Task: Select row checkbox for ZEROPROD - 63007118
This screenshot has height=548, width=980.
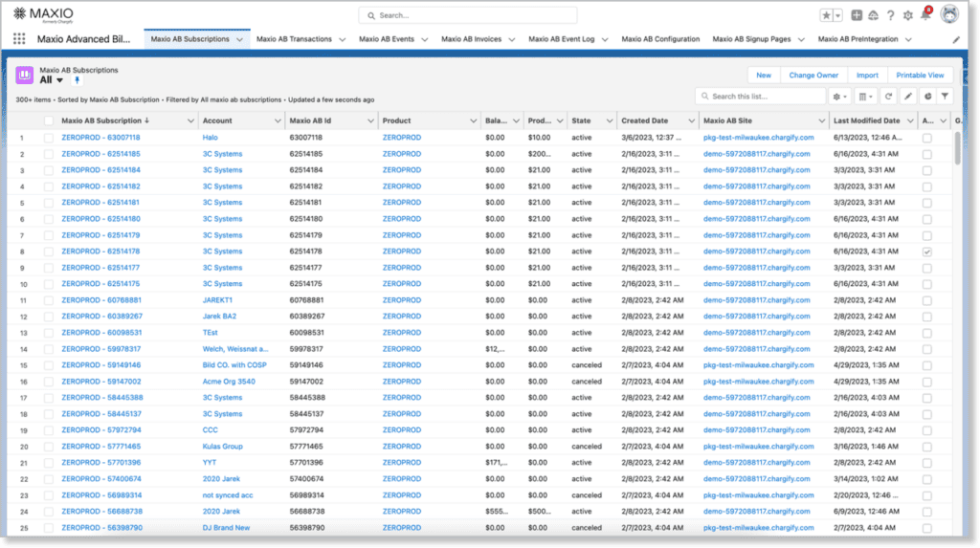Action: pos(48,138)
